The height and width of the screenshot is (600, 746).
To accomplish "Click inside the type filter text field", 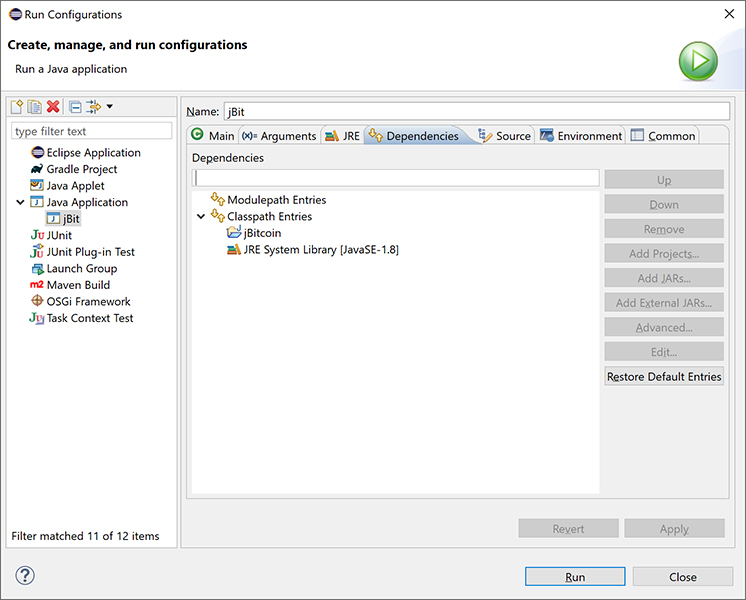I will (92, 131).
